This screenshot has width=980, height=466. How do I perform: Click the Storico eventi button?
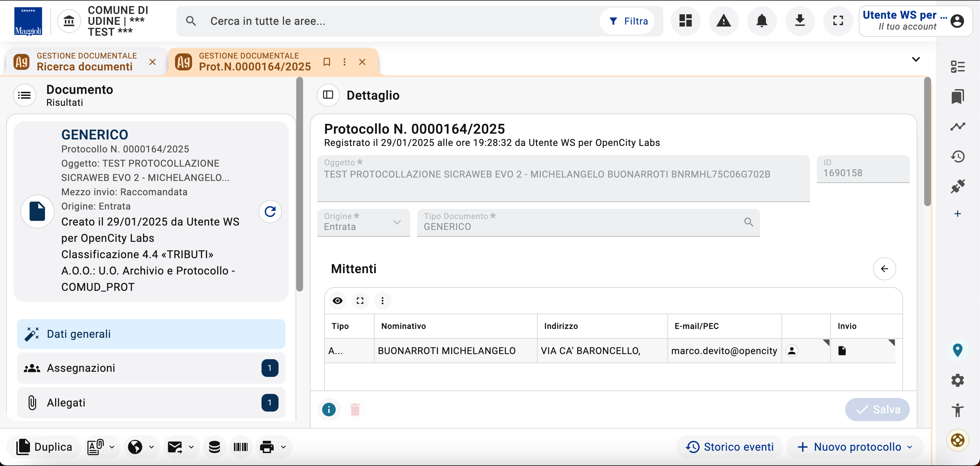click(730, 447)
